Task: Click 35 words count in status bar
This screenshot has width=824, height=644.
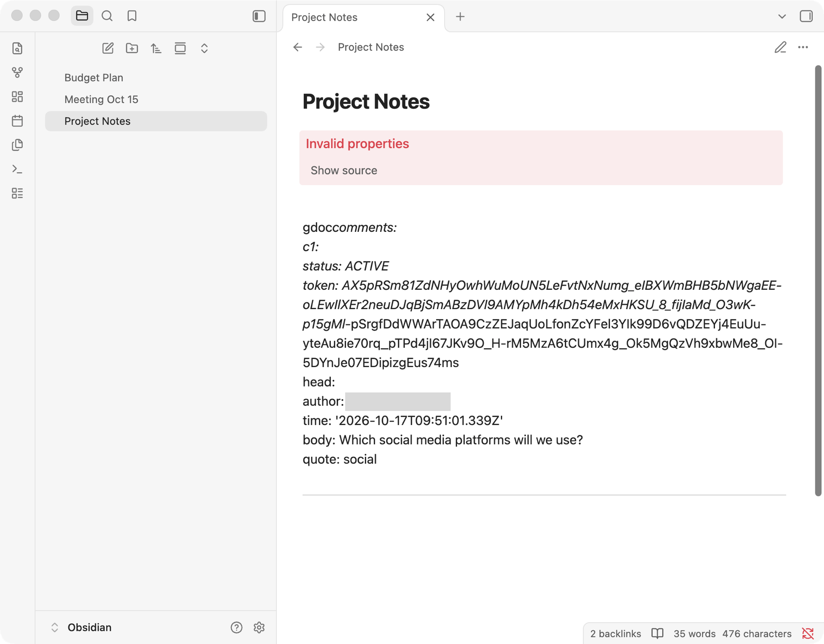Action: [694, 634]
